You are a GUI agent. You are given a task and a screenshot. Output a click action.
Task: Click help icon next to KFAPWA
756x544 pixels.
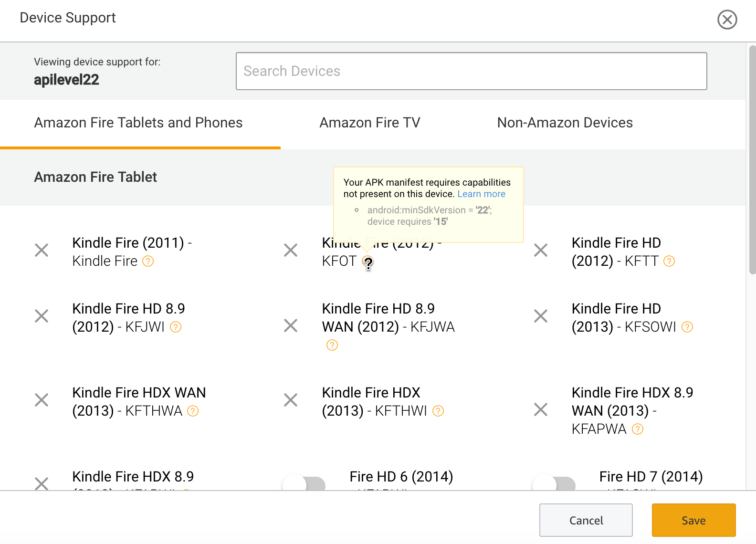(x=637, y=429)
